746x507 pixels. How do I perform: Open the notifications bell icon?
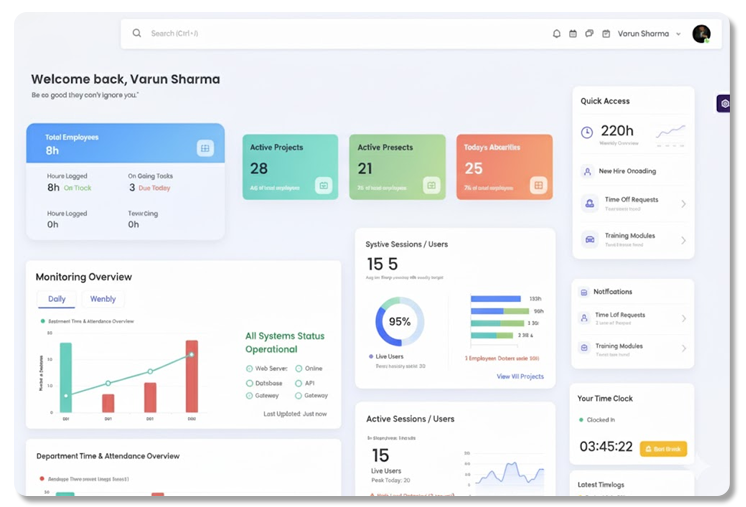557,34
